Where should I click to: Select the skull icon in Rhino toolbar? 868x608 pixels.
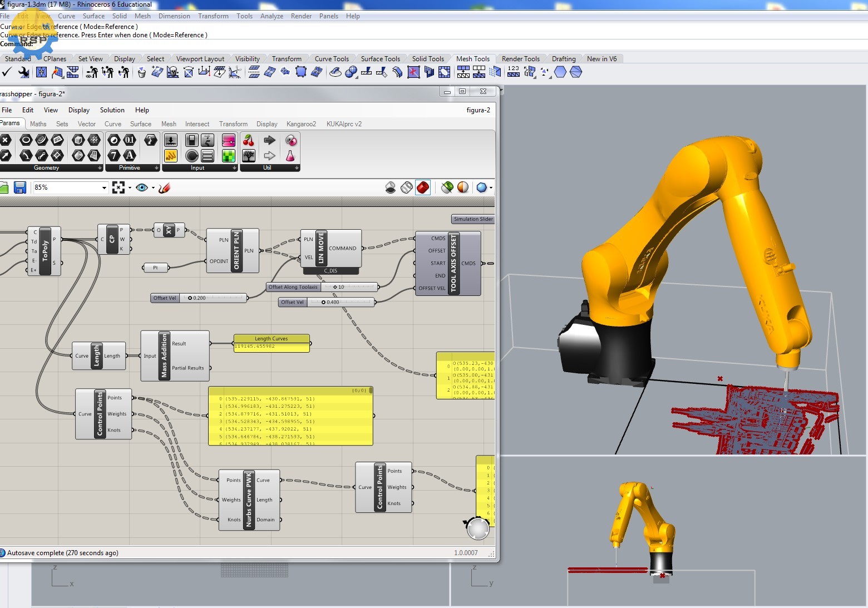point(173,72)
